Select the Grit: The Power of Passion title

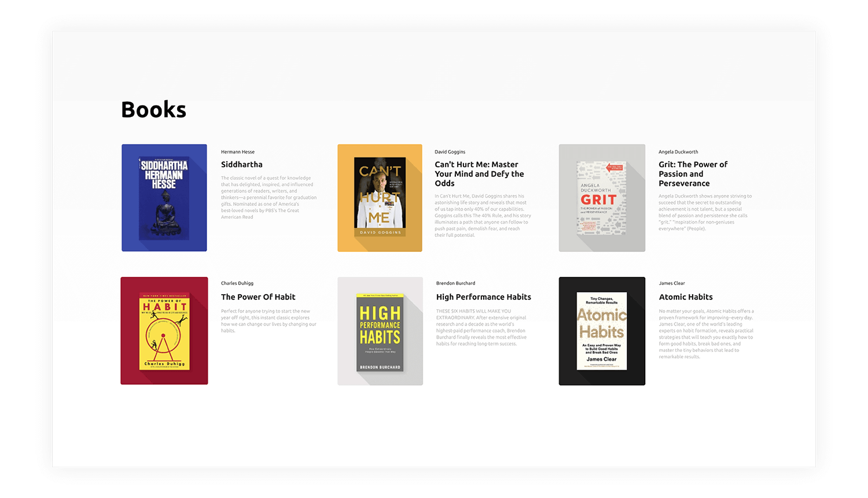693,174
